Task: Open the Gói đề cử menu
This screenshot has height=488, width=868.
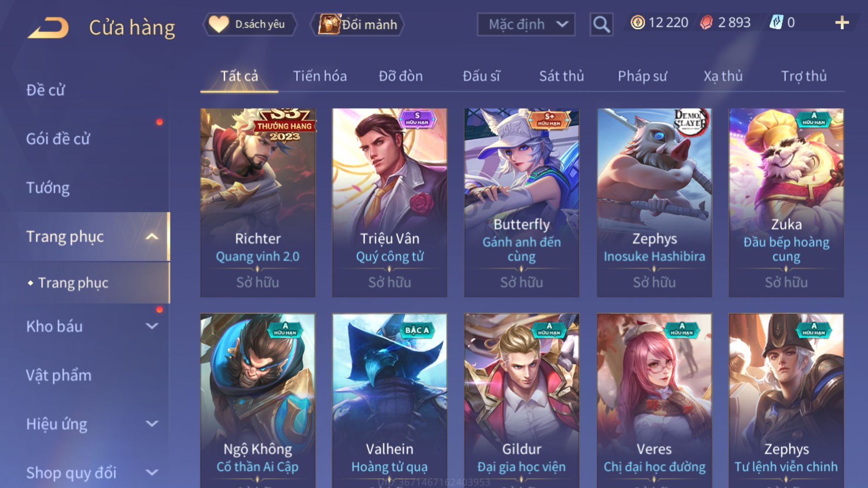Action: pos(58,139)
